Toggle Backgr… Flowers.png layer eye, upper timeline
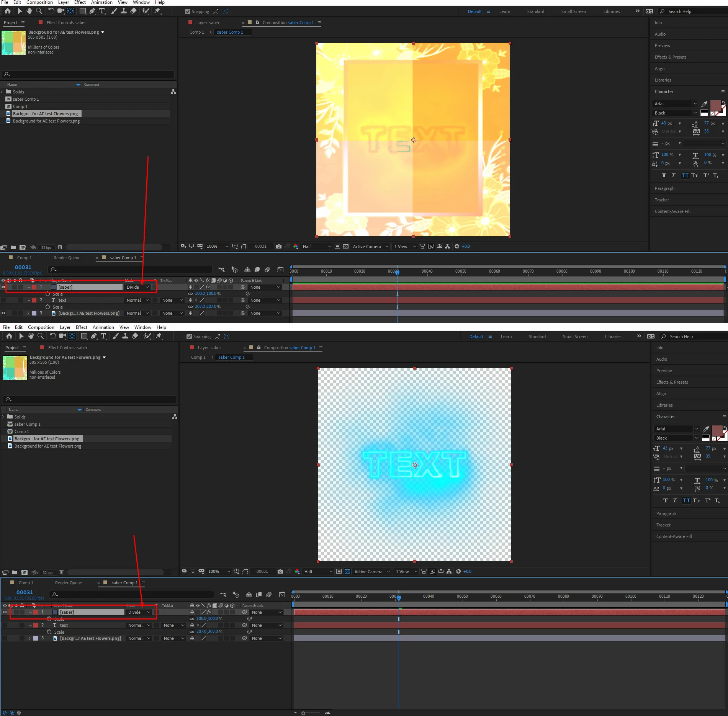 (3, 313)
